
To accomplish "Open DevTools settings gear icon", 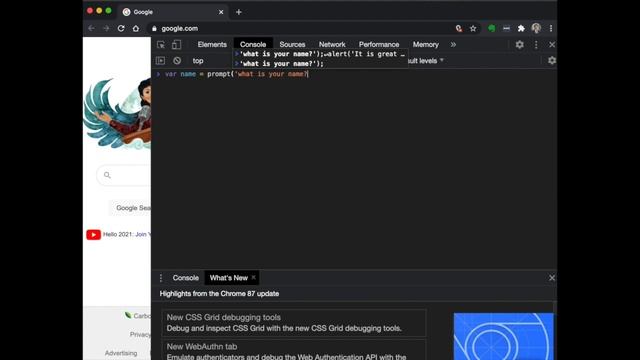I will pos(520,44).
